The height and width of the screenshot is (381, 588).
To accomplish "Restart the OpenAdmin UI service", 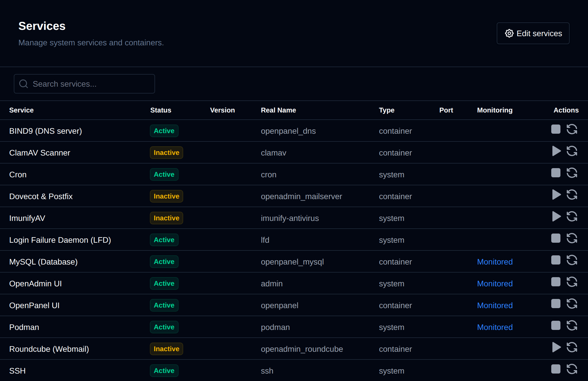I will click(572, 282).
